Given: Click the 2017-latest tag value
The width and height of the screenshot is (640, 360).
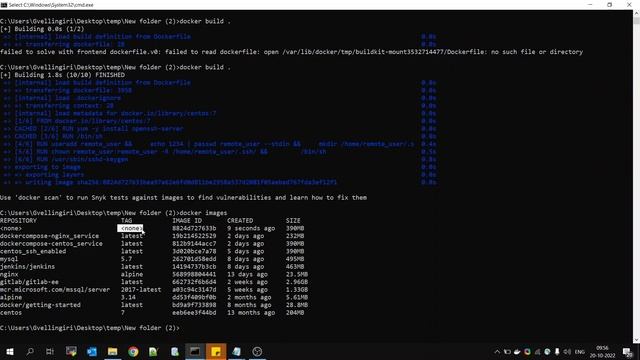Looking at the screenshot, I should pos(141,290).
